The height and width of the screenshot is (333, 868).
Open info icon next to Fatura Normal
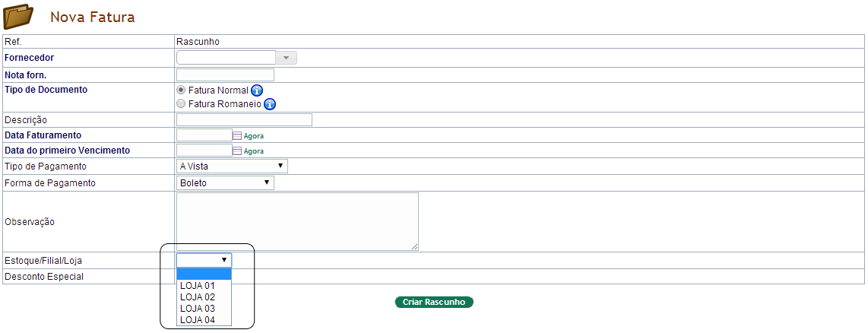pos(257,90)
